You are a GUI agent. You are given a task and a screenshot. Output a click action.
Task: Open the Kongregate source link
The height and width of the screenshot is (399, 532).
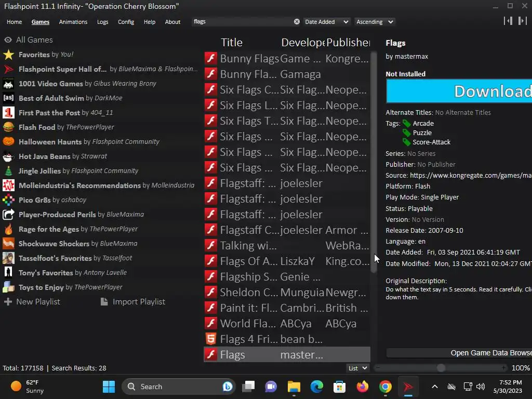(x=471, y=176)
